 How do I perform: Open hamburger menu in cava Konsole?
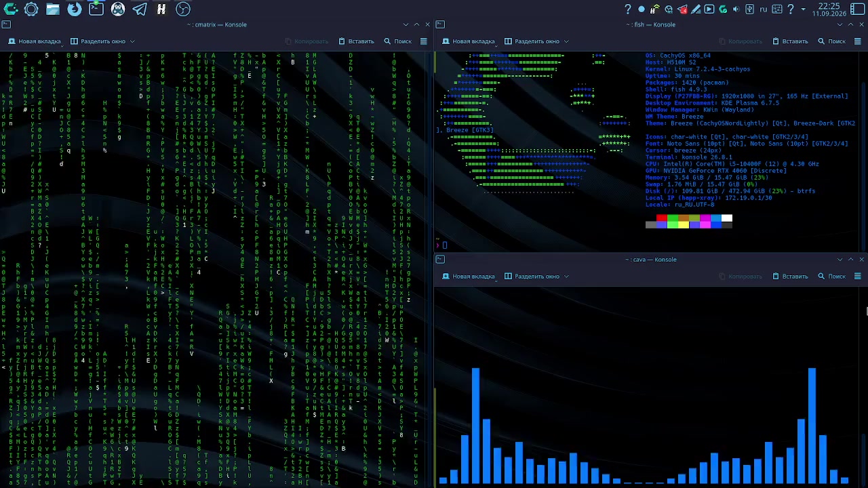click(x=858, y=277)
